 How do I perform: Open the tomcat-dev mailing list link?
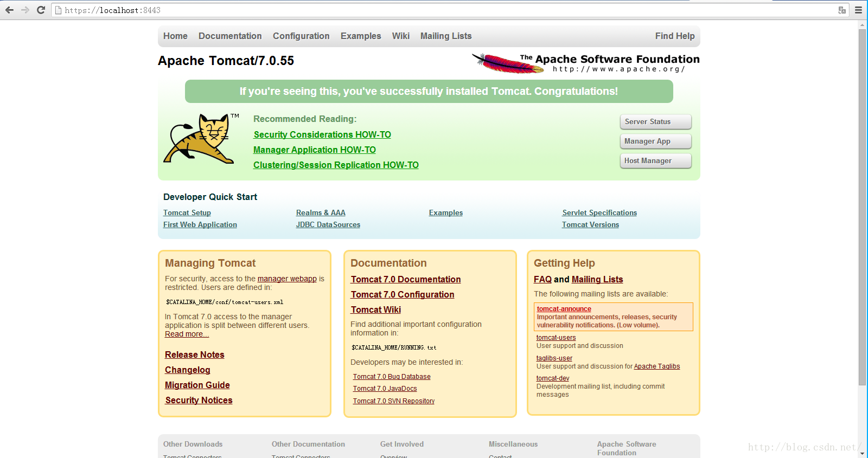[553, 378]
